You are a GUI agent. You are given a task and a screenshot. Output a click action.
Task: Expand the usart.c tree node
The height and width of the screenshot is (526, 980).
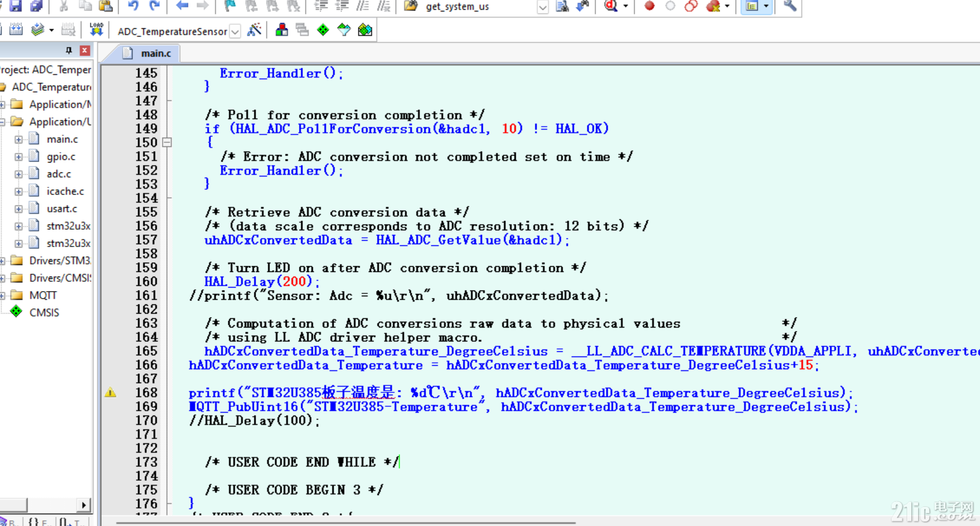point(19,209)
